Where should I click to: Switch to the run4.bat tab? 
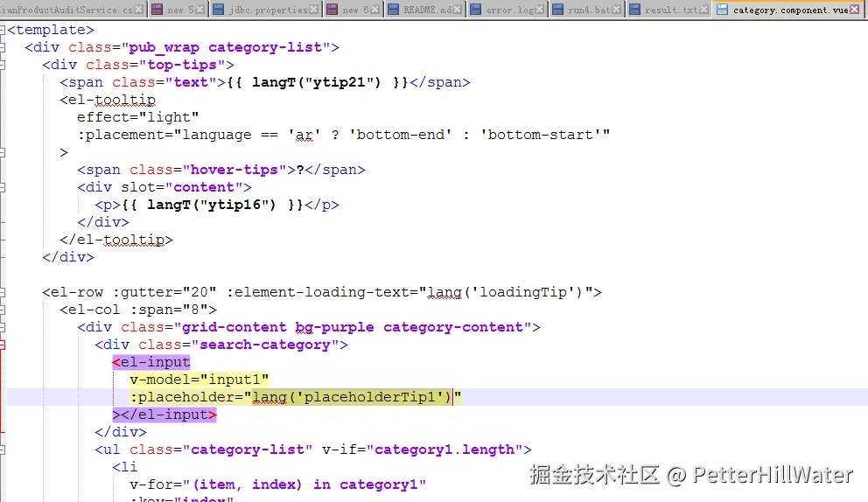click(x=587, y=10)
